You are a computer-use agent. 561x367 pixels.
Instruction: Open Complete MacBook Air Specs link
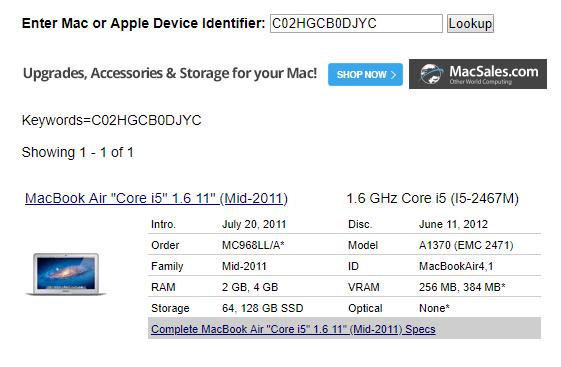(293, 329)
